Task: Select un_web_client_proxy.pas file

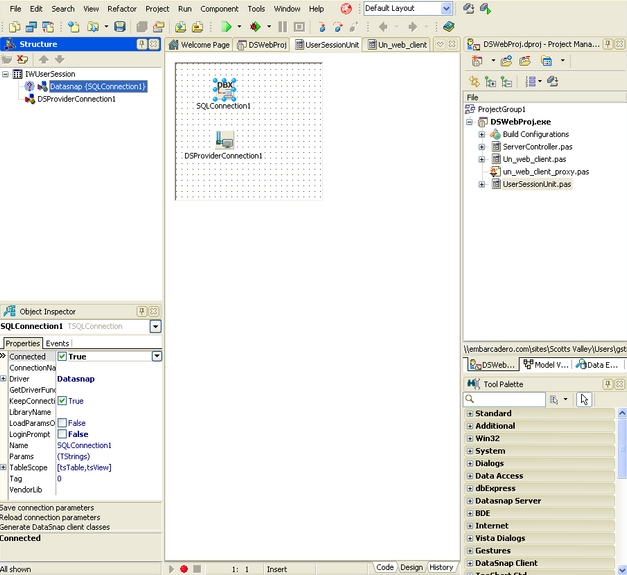Action: pos(546,172)
